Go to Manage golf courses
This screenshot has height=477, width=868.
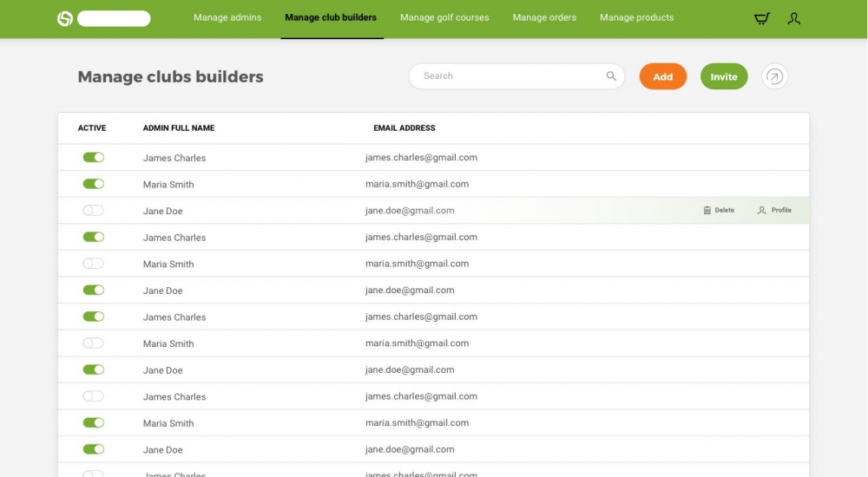[444, 17]
